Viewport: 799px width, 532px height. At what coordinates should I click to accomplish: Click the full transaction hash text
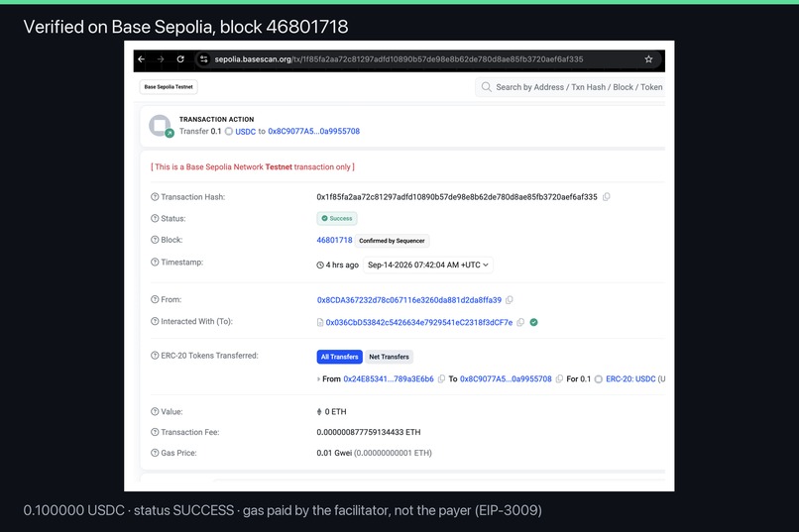[x=457, y=197]
